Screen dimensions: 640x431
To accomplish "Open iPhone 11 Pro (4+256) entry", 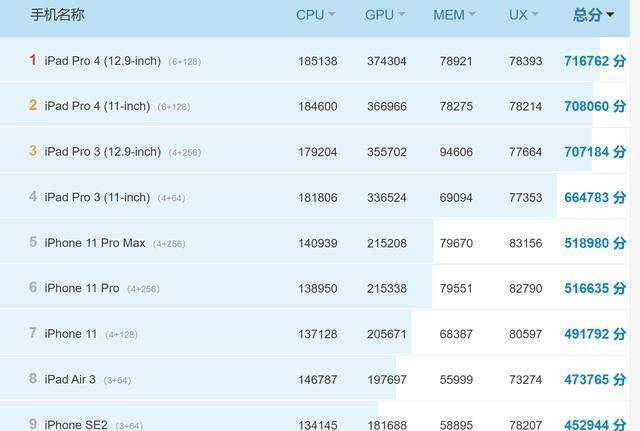I will point(82,288).
